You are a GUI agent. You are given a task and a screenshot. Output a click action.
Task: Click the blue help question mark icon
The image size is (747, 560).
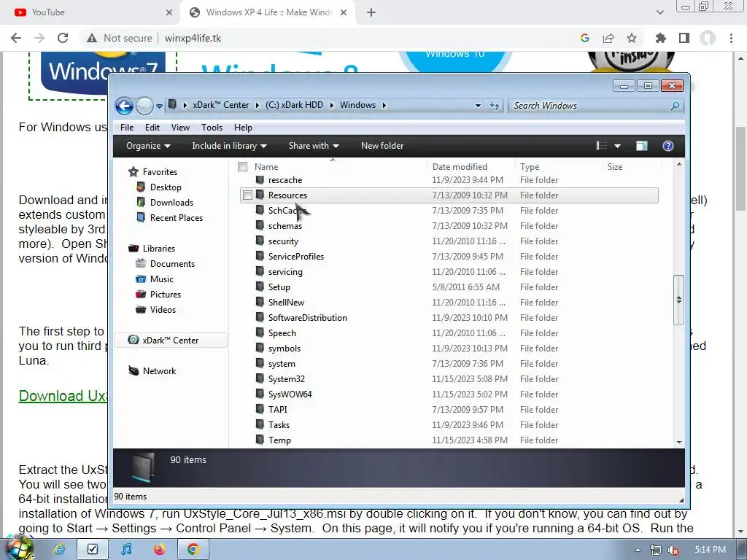pos(668,146)
